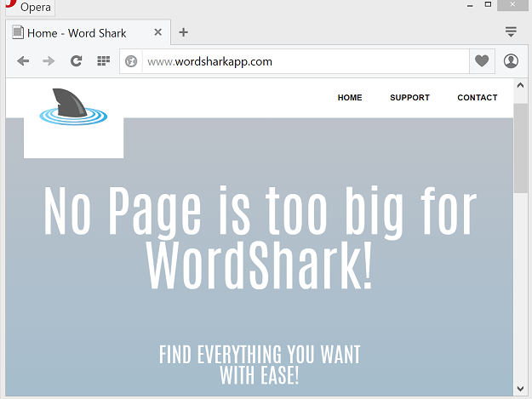
Task: Open the user profile icon
Action: (x=511, y=61)
